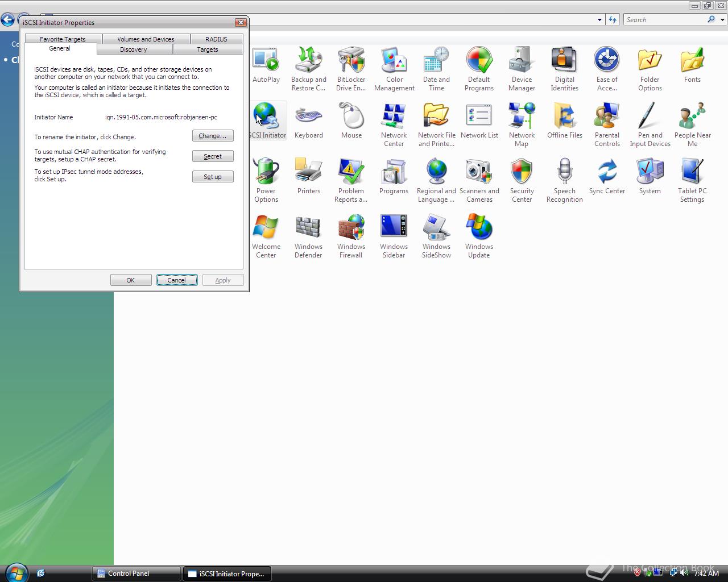The width and height of the screenshot is (728, 582).
Task: Open Default Programs icon
Action: pyautogui.click(x=479, y=69)
